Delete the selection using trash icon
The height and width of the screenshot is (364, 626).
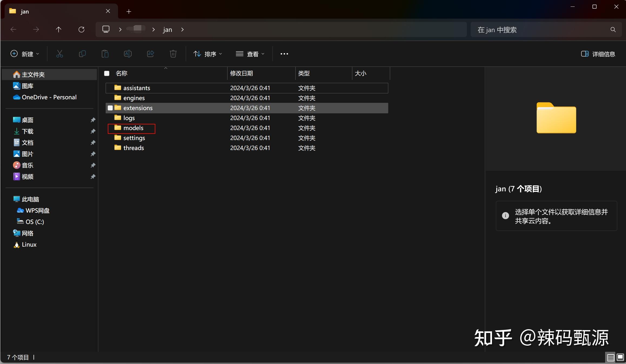173,54
